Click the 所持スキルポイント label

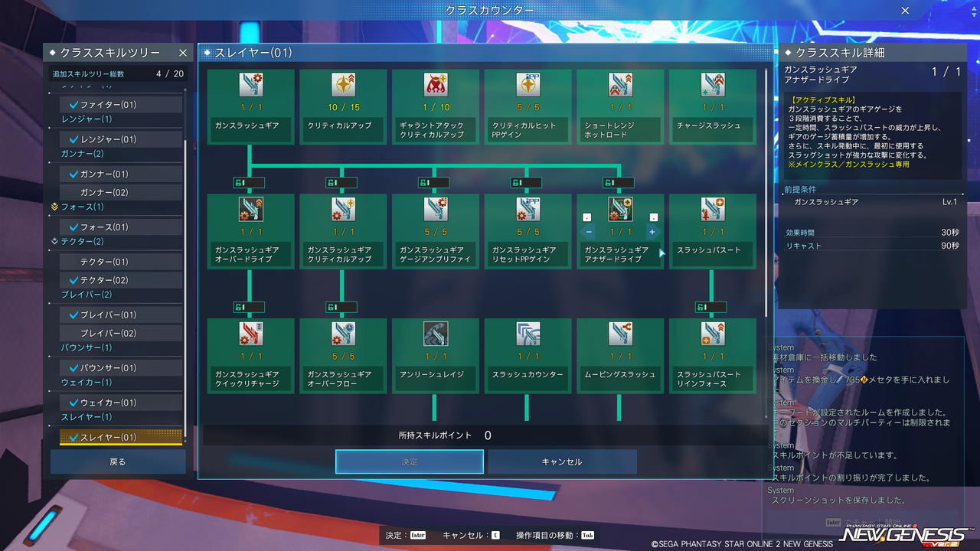pyautogui.click(x=436, y=435)
